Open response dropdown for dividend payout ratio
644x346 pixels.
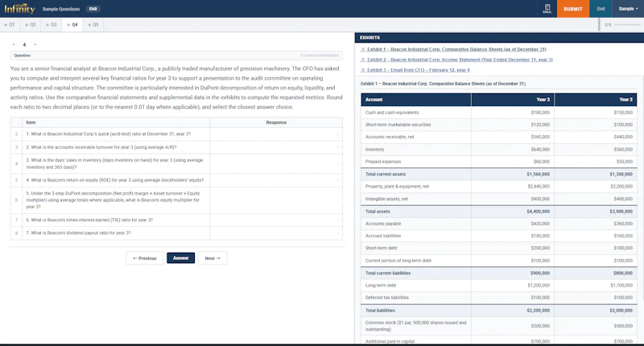[276, 233]
